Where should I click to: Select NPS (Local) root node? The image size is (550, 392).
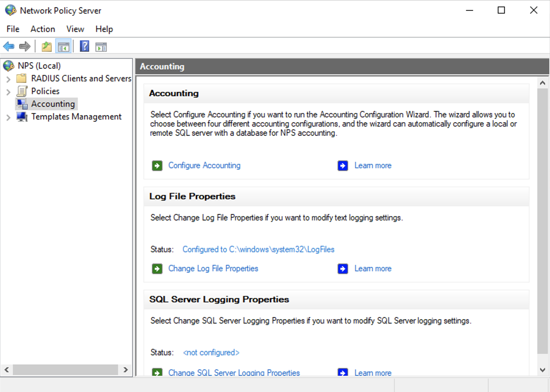(39, 66)
